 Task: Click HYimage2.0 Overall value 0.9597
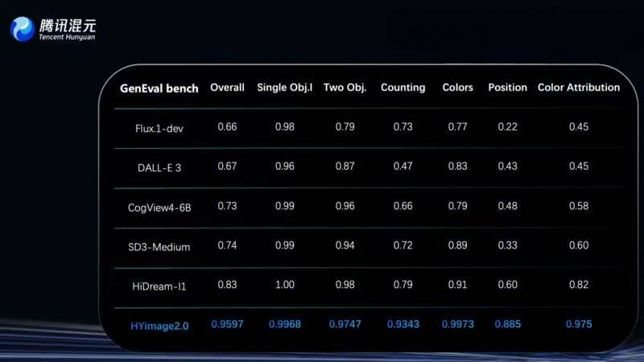tap(227, 324)
